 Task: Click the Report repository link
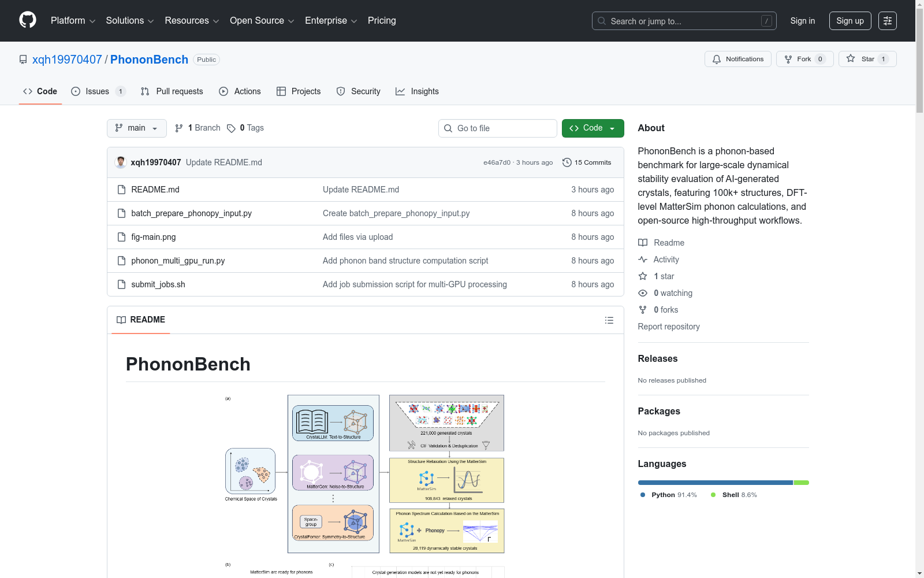[x=669, y=327]
